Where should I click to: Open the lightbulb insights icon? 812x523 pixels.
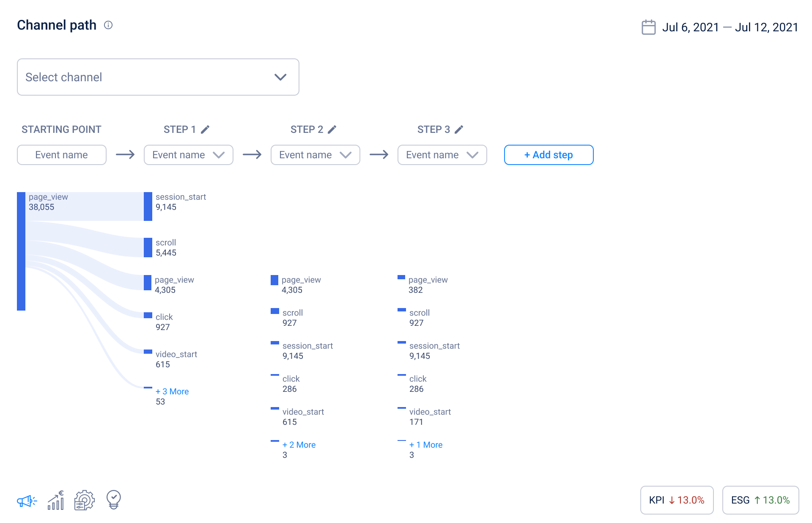[114, 500]
